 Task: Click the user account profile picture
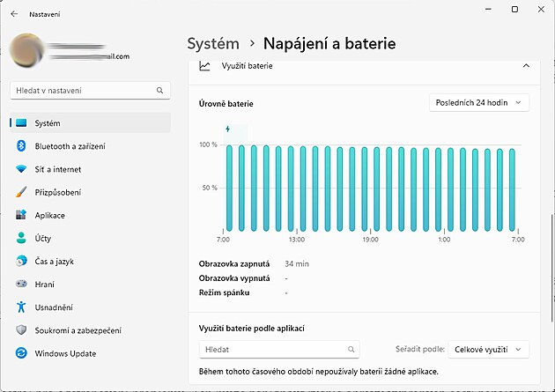[27, 53]
